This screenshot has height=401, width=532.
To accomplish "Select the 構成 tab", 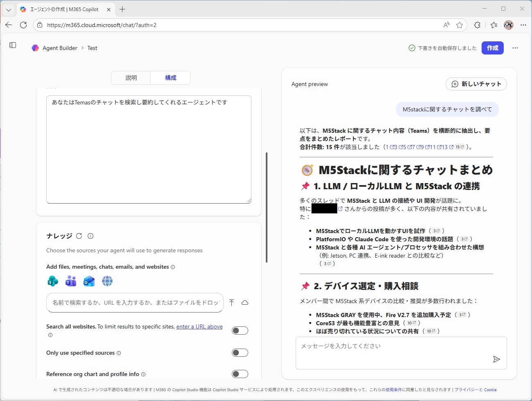I will (170, 77).
